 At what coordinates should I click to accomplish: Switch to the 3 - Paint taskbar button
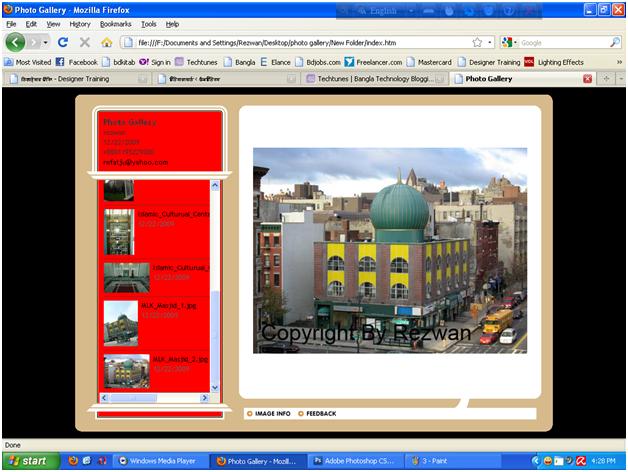(x=453, y=461)
